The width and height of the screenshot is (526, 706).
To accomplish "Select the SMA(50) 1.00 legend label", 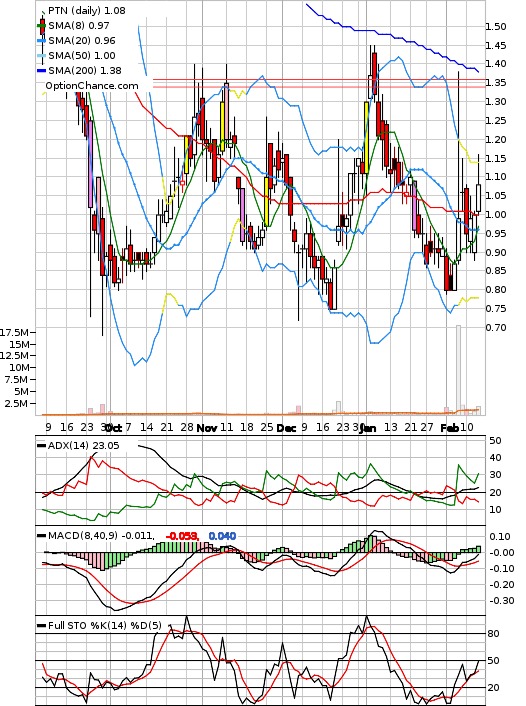I will point(82,55).
